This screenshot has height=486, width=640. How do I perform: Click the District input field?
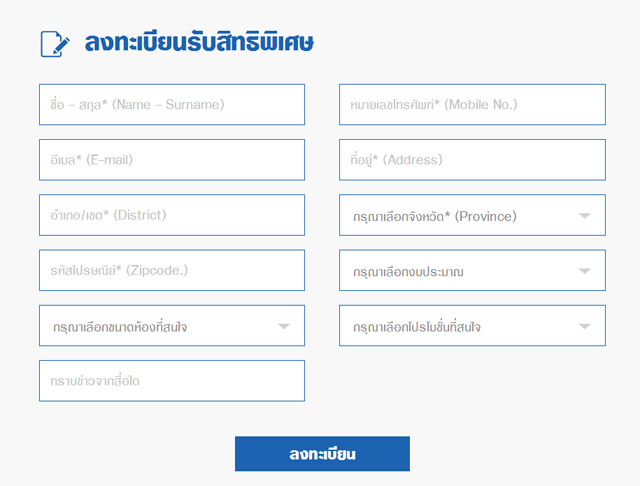click(x=172, y=215)
